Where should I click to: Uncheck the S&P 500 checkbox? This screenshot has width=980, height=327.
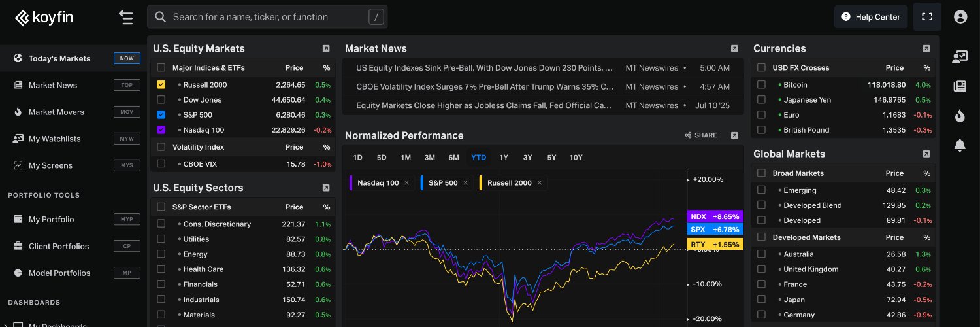tap(161, 115)
